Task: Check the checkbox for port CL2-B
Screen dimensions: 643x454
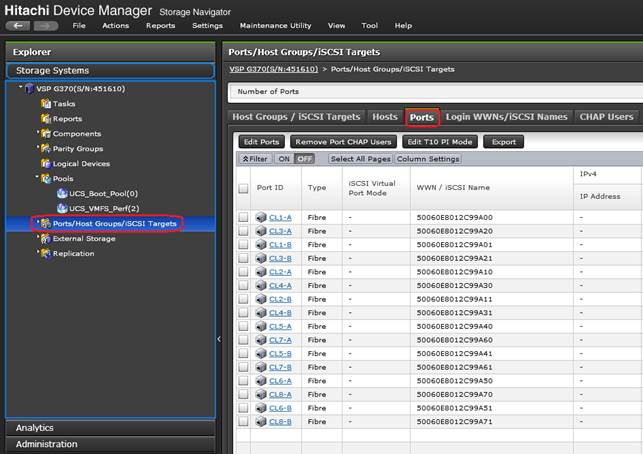Action: point(244,299)
